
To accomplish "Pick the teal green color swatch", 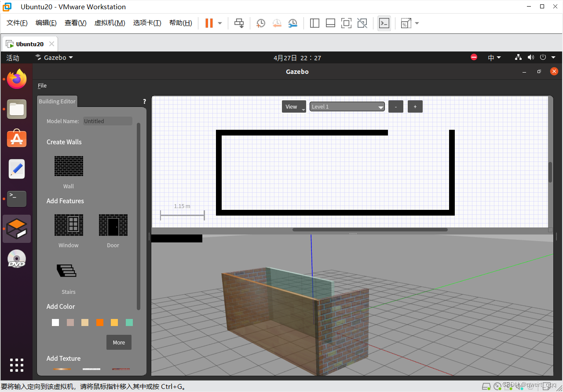I will (x=129, y=322).
